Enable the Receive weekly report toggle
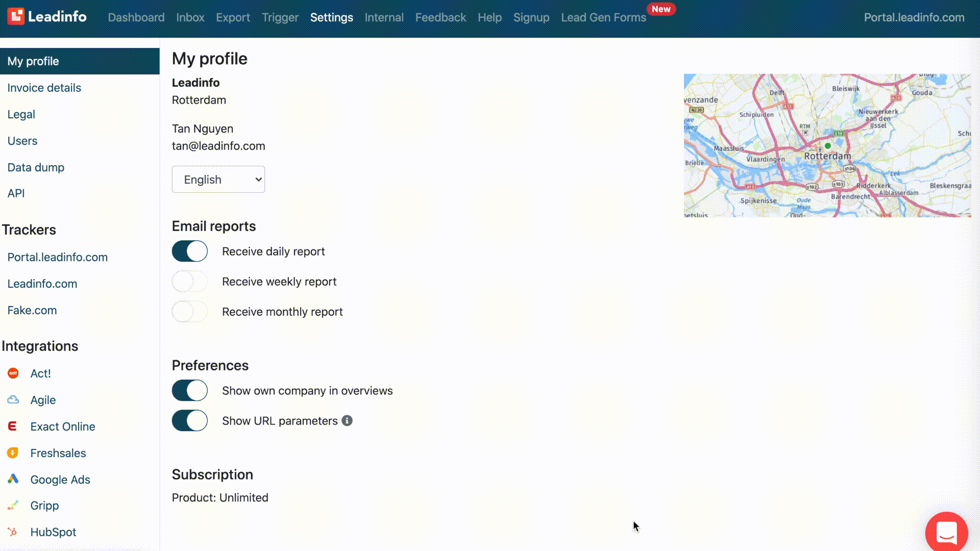Image resolution: width=980 pixels, height=551 pixels. coord(190,281)
